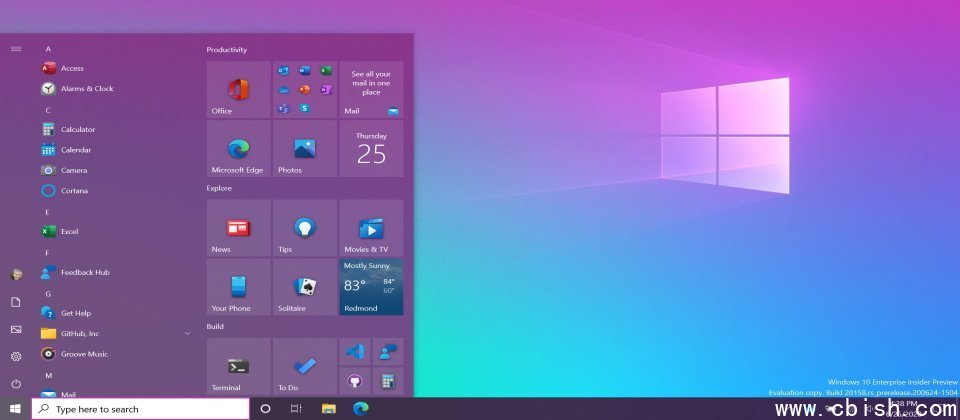This screenshot has width=960, height=420.
Task: Open Get Help from the app list
Action: point(116,313)
